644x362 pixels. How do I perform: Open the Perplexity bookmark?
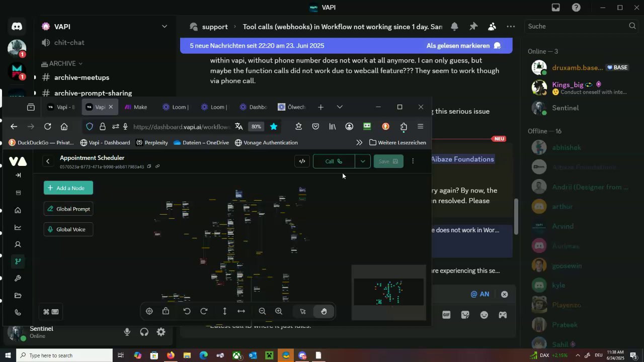pos(152,143)
